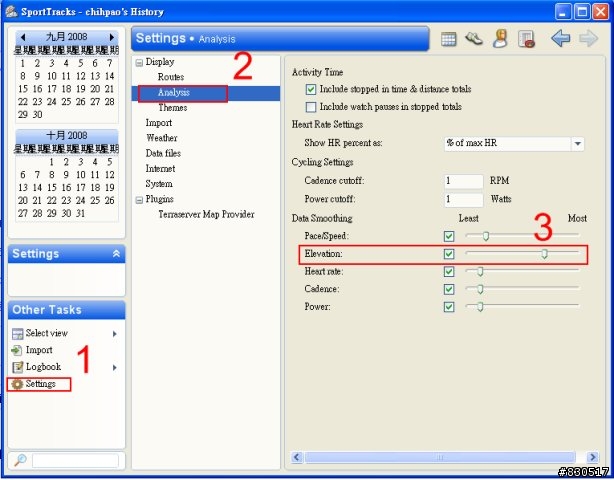Toggle Power smoothing checkbox
The height and width of the screenshot is (480, 614).
pos(449,307)
